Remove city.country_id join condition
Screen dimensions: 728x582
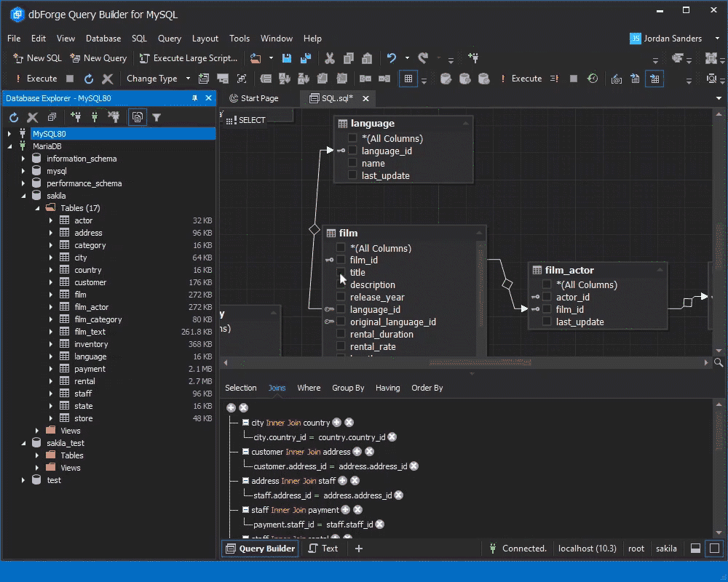392,436
